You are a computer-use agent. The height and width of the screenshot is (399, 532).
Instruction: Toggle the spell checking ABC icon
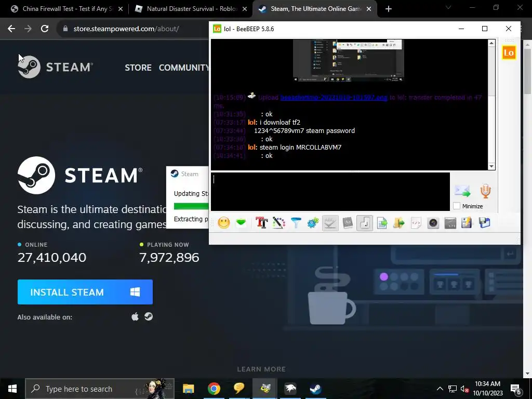(330, 223)
